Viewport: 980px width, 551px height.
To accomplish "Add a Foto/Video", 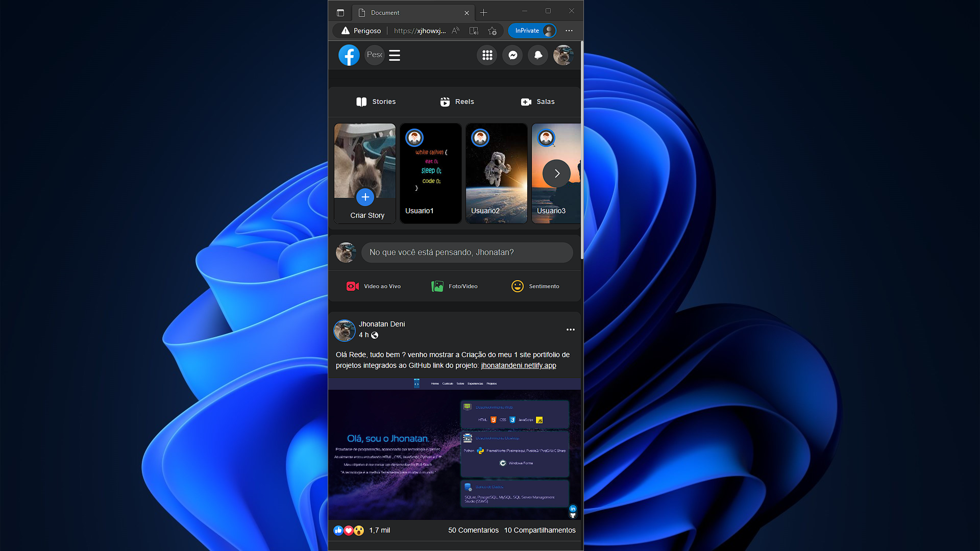I will pos(454,286).
